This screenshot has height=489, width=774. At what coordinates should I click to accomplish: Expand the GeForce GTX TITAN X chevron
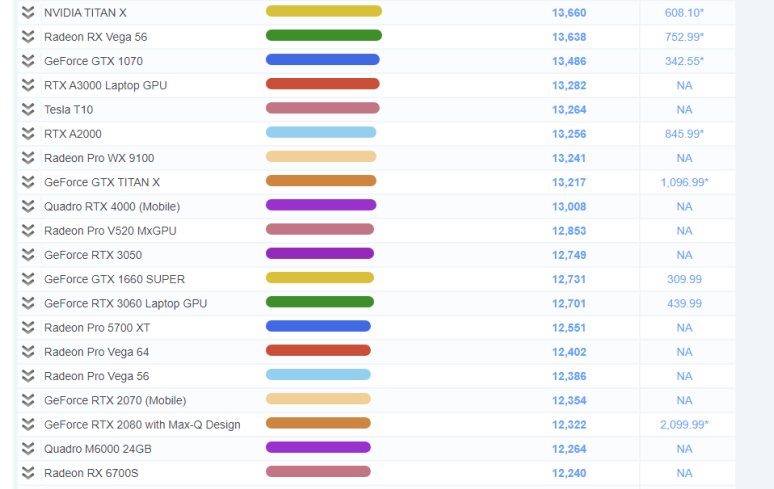pyautogui.click(x=28, y=182)
